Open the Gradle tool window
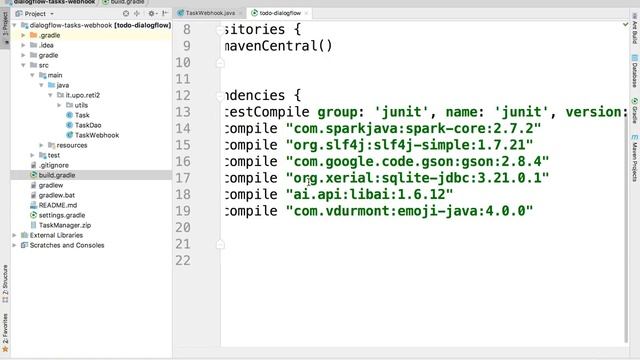This screenshot has width=640, height=360. pyautogui.click(x=635, y=111)
